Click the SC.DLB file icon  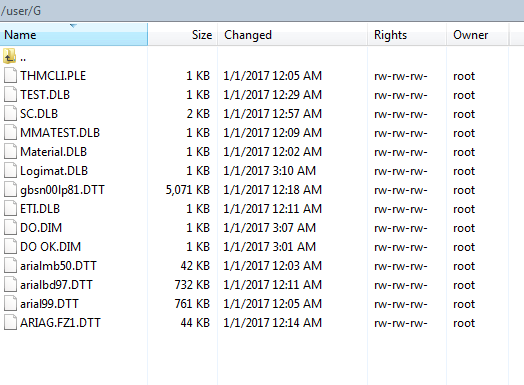10,113
